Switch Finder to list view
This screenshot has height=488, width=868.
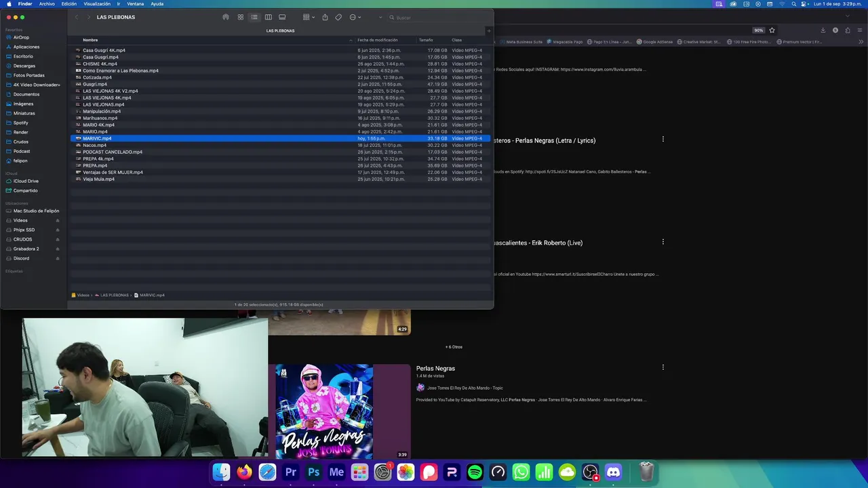[254, 17]
